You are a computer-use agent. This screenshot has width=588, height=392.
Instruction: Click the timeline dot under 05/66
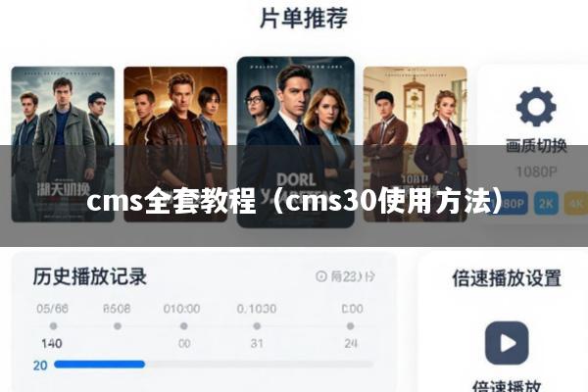click(53, 326)
